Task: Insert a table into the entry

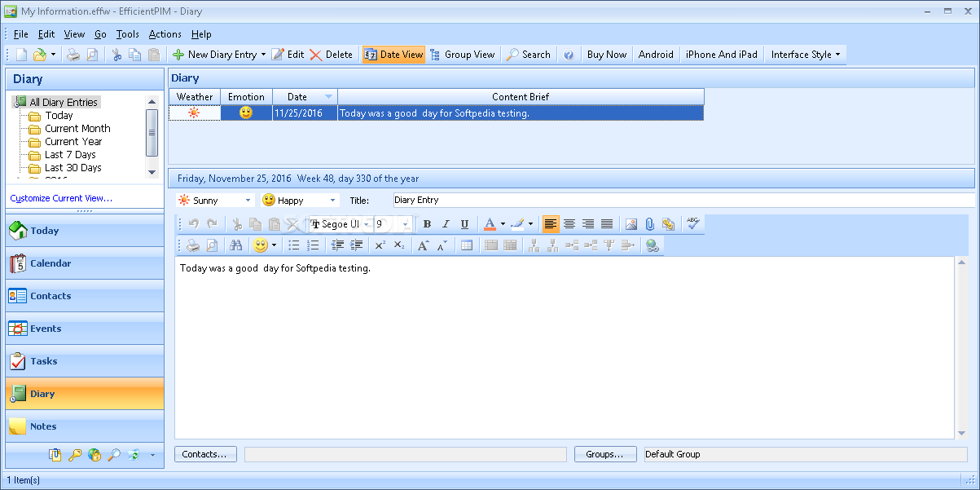Action: (467, 245)
